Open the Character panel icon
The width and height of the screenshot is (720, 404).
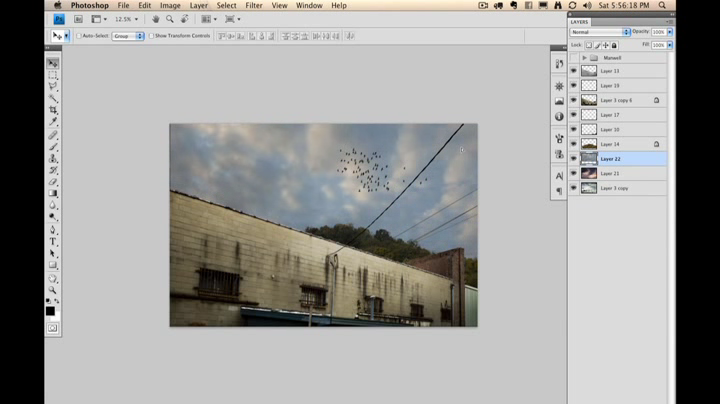559,176
